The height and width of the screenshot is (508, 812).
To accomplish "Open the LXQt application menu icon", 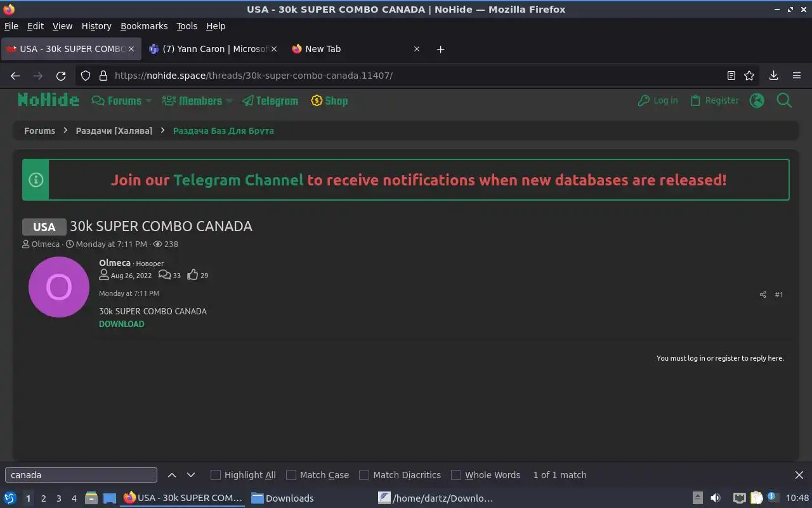I will click(10, 498).
